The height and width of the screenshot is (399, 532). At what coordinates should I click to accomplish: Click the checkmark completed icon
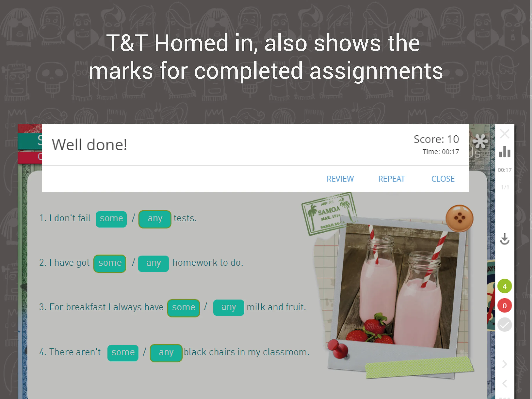504,325
